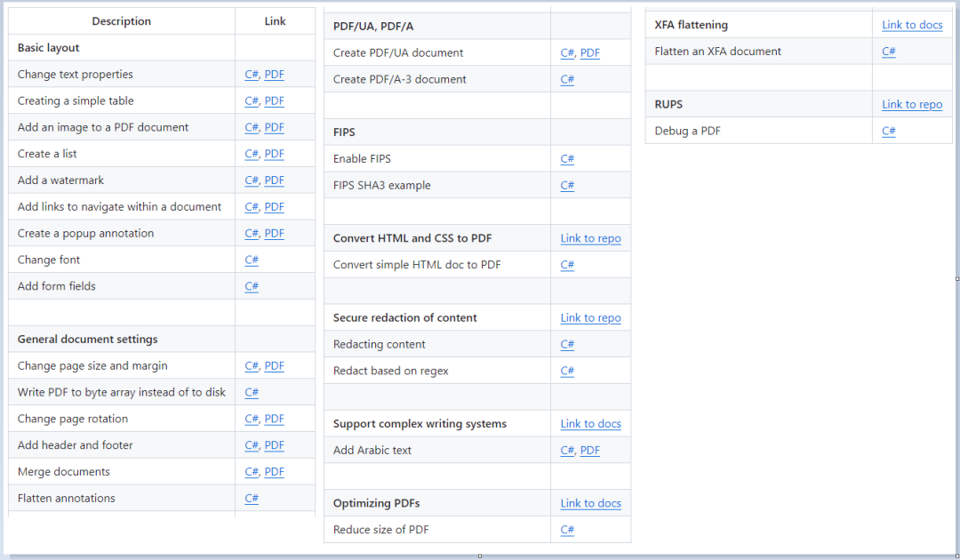Open C# link for Add form fields
This screenshot has width=960, height=560.
point(251,286)
